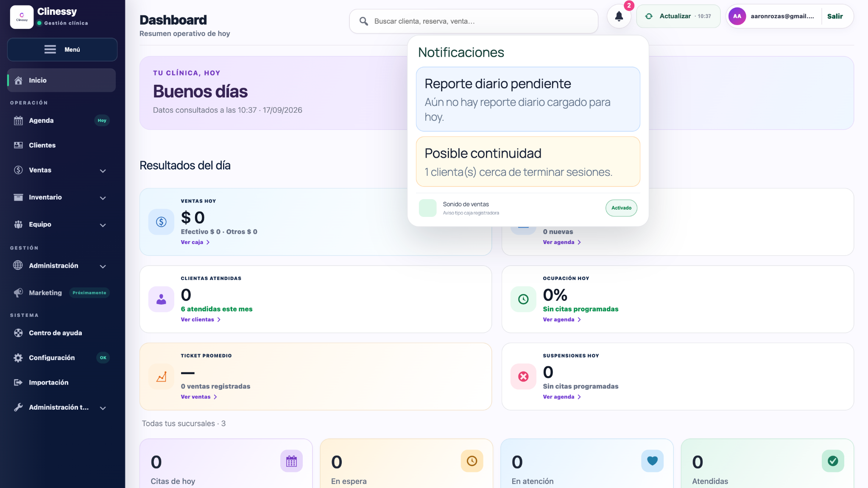Open Clientes in the sidebar
The image size is (868, 488).
(x=61, y=145)
